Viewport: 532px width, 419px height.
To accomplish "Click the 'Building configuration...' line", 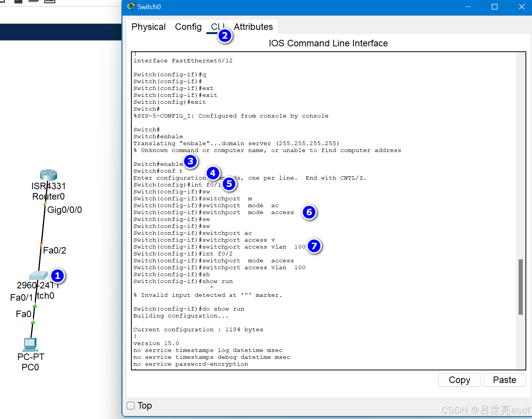I will (181, 316).
